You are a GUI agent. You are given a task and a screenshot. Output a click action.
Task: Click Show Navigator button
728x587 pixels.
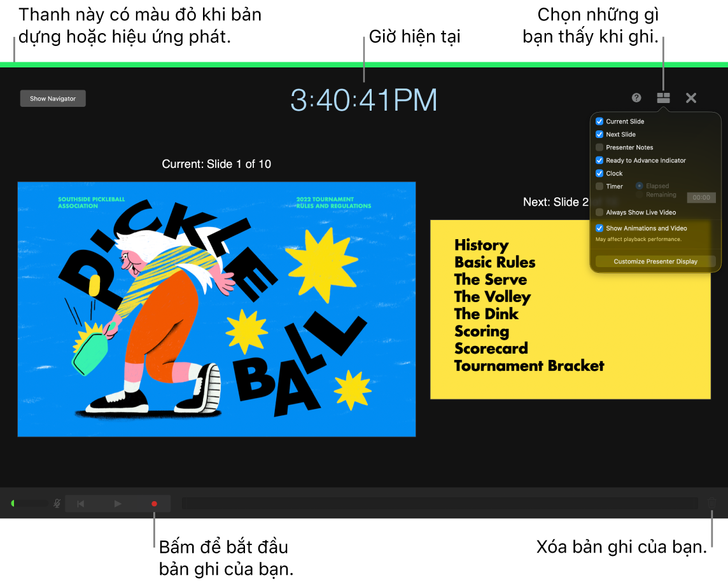click(53, 99)
